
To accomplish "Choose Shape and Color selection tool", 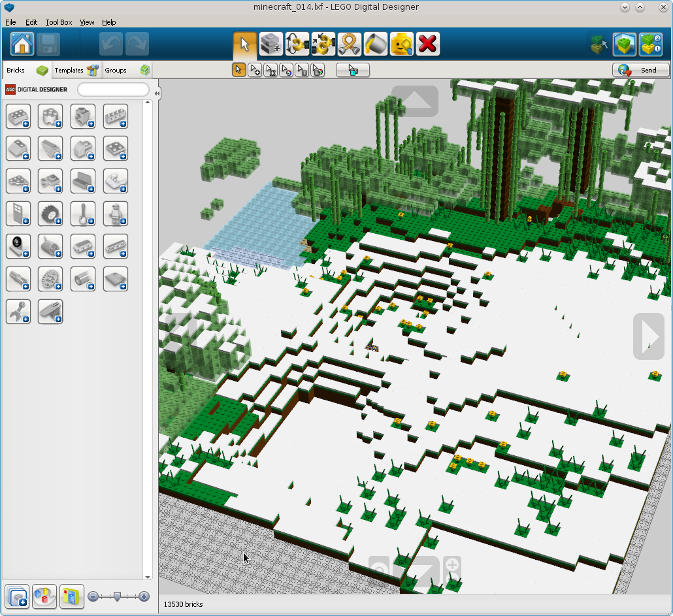I will [x=318, y=70].
